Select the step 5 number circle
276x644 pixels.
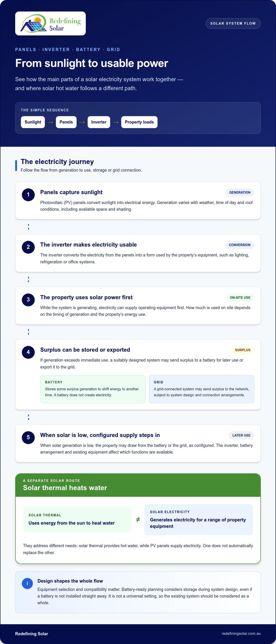(28, 437)
